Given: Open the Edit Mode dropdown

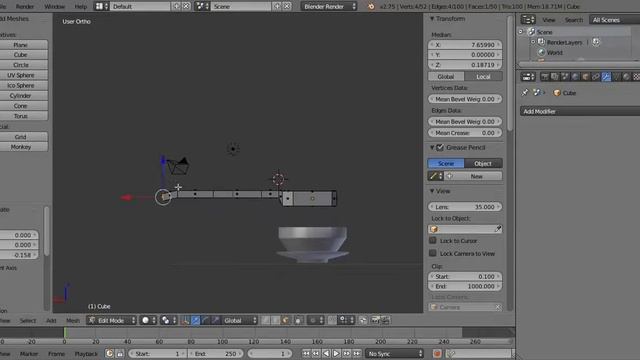Looking at the screenshot, I should tap(112, 320).
